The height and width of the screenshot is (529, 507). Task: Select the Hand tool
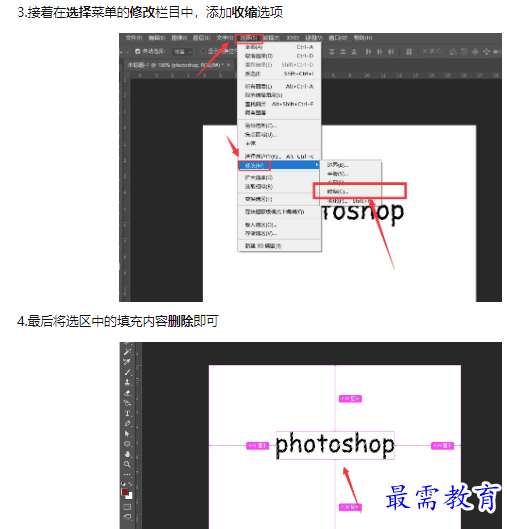(x=127, y=454)
